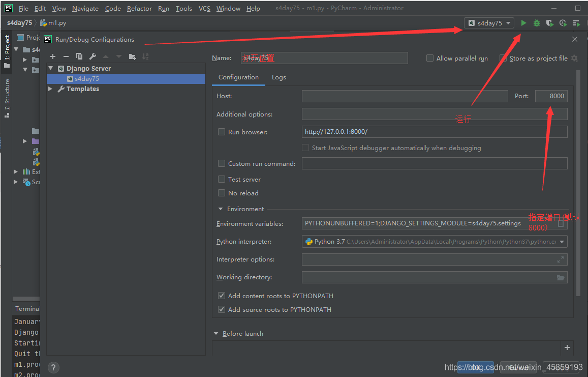The width and height of the screenshot is (588, 377).
Task: Open the VCS menu
Action: pos(204,8)
